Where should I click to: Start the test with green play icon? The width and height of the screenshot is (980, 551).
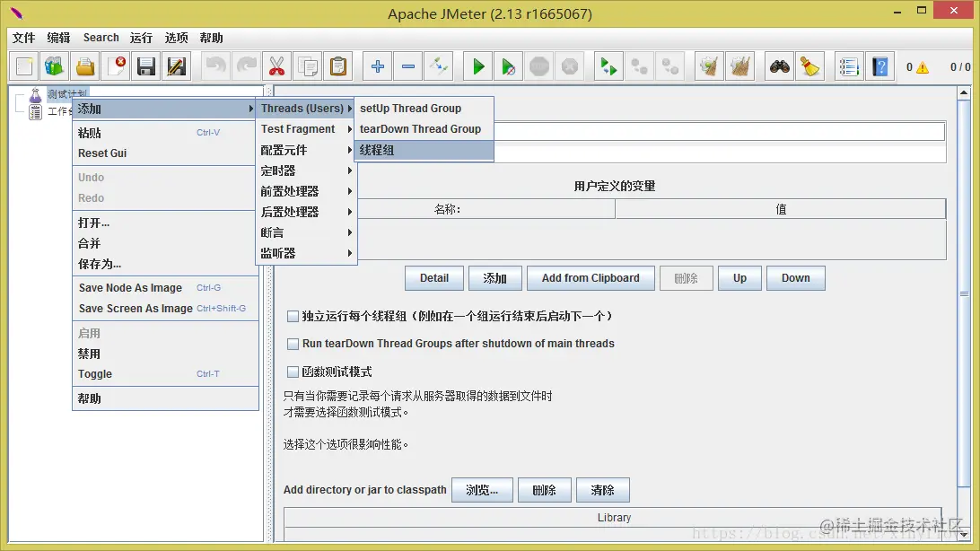click(x=478, y=66)
